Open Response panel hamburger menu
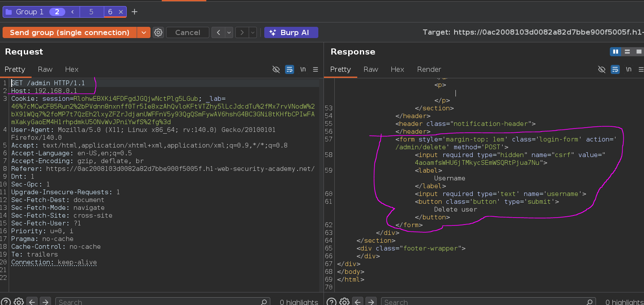Viewport: 644px width, 305px height. coord(641,70)
